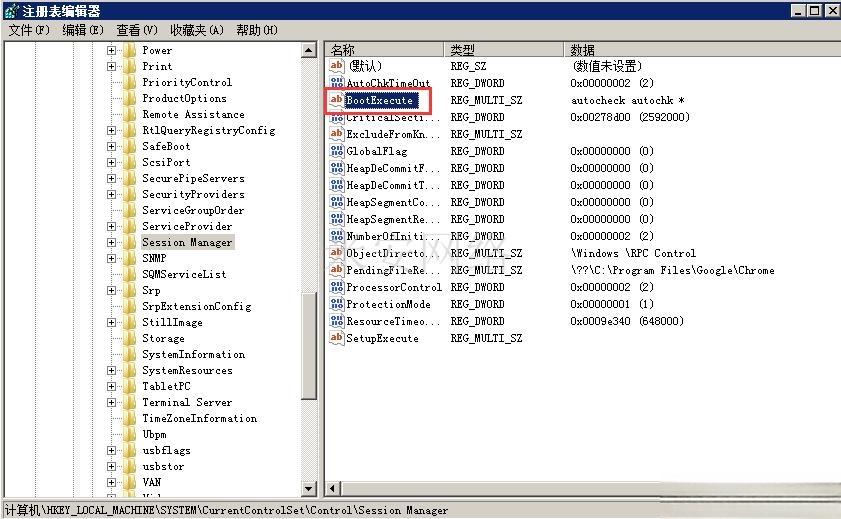841x519 pixels.
Task: Click the BootExecute string value icon
Action: pyautogui.click(x=337, y=100)
